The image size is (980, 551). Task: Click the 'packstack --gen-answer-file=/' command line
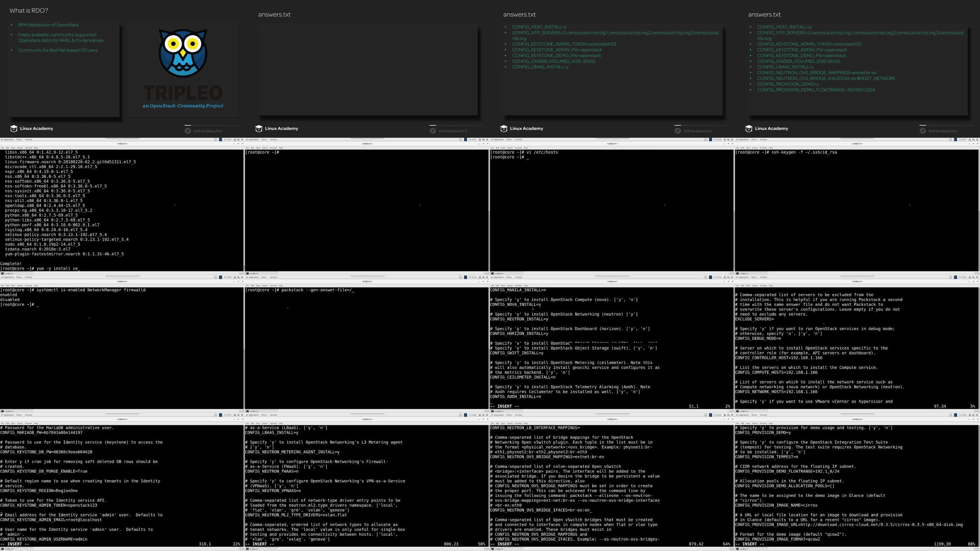(300, 290)
